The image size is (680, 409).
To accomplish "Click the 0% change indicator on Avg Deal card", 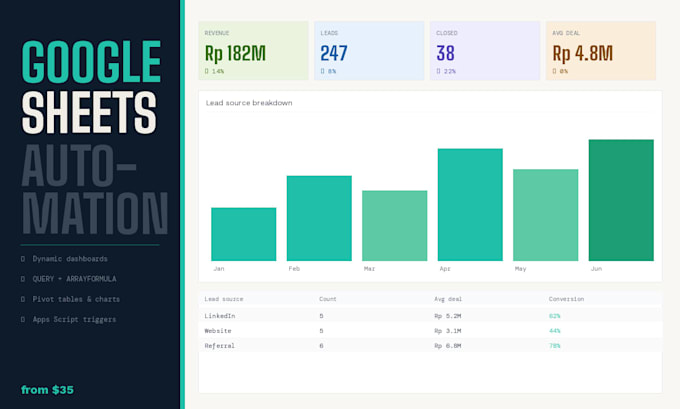I will pos(560,71).
